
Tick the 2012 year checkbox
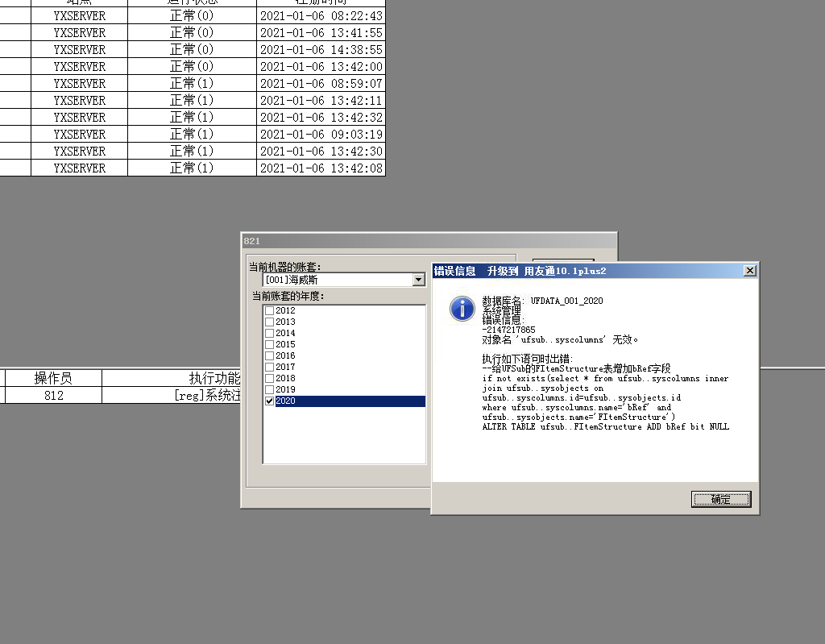coord(269,310)
